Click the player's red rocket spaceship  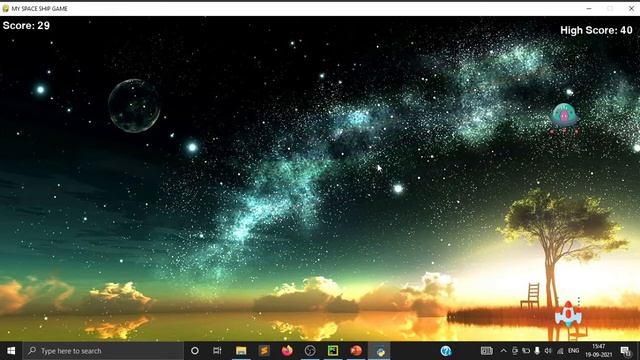568,314
